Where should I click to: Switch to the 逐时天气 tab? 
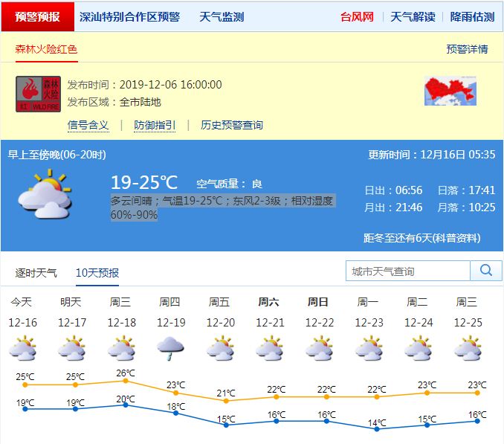point(36,273)
